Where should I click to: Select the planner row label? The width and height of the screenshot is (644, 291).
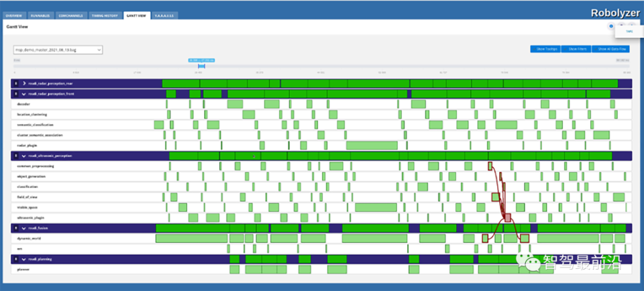click(x=23, y=270)
